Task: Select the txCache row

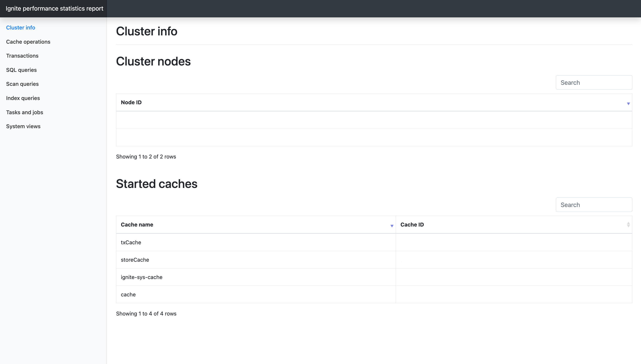Action: tap(374, 242)
